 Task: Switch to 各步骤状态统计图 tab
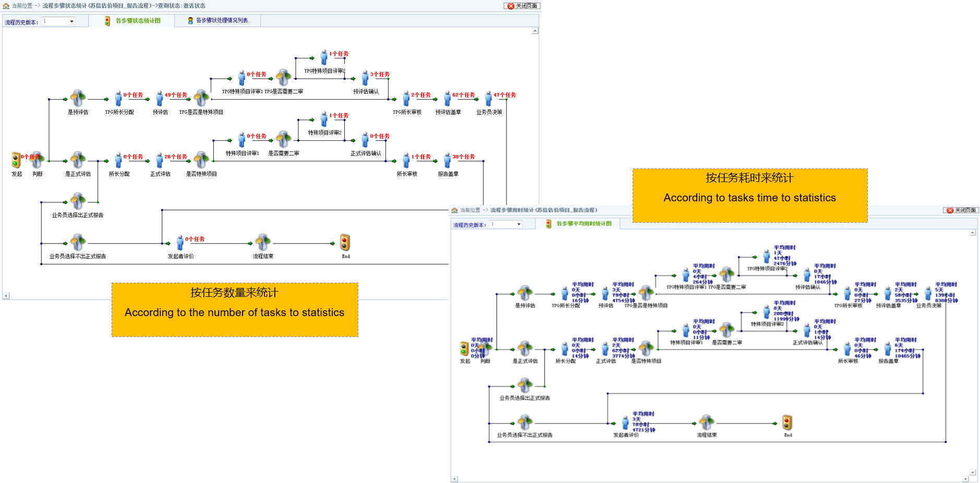tap(132, 21)
